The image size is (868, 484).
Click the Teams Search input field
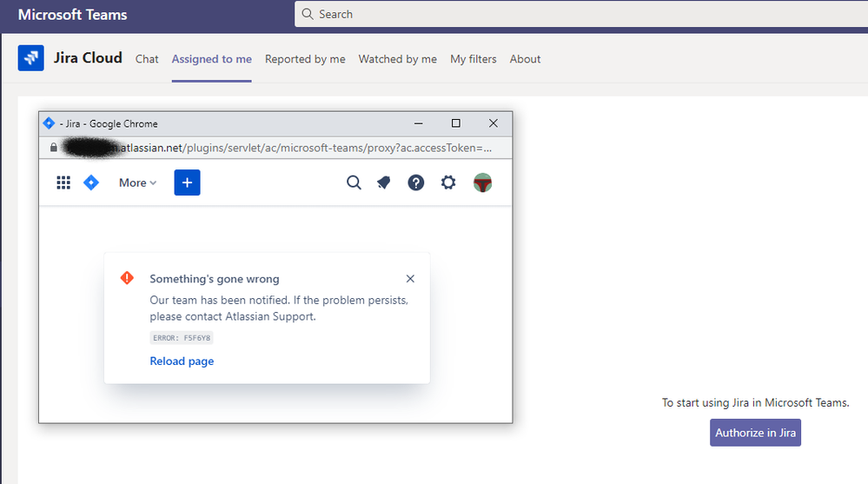[581, 14]
